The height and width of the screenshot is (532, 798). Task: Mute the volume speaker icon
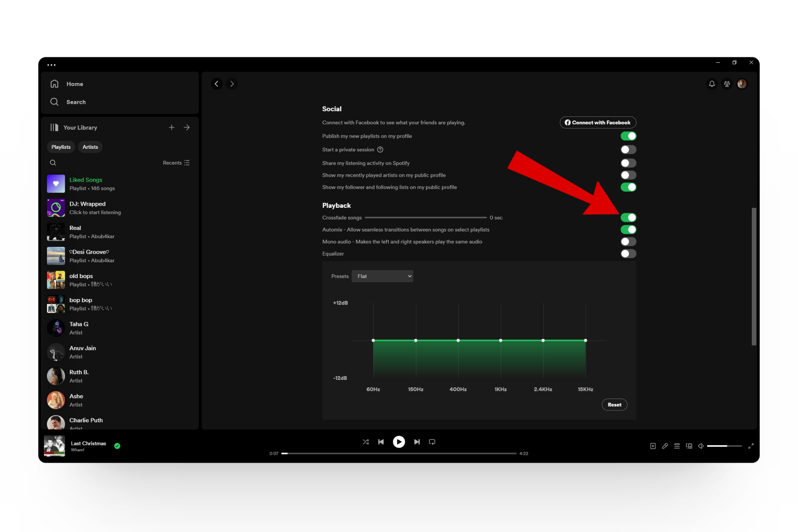[701, 446]
